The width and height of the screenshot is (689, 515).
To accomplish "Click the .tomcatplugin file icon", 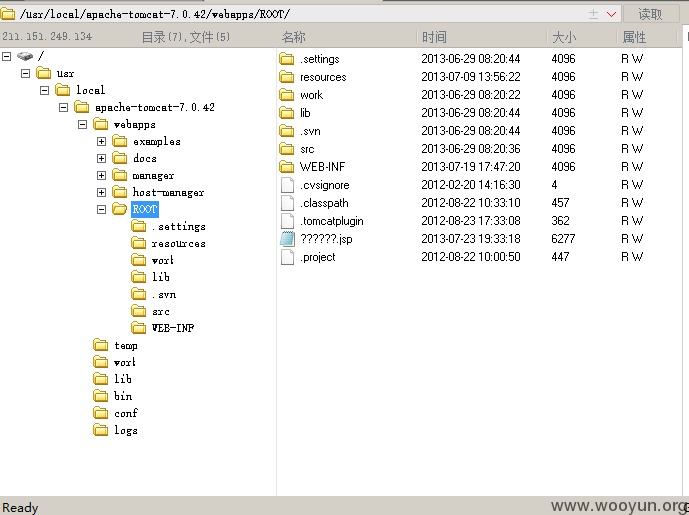I will click(x=287, y=221).
